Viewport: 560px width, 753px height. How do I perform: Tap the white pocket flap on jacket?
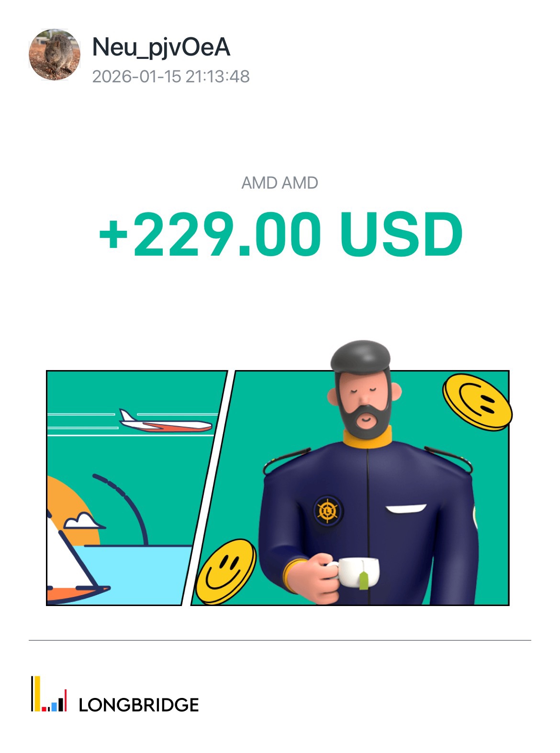406,509
